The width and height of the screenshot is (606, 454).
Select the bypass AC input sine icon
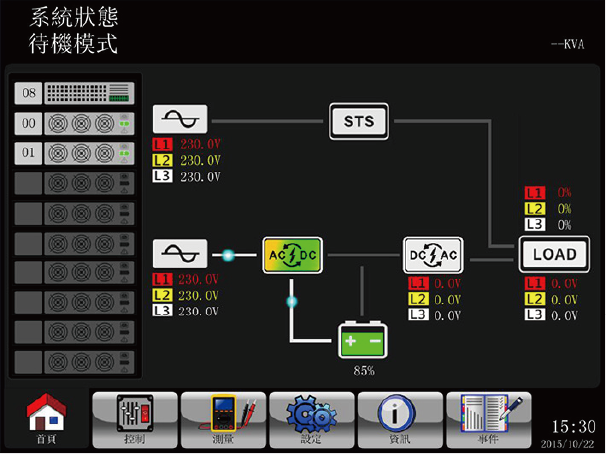[x=180, y=120]
